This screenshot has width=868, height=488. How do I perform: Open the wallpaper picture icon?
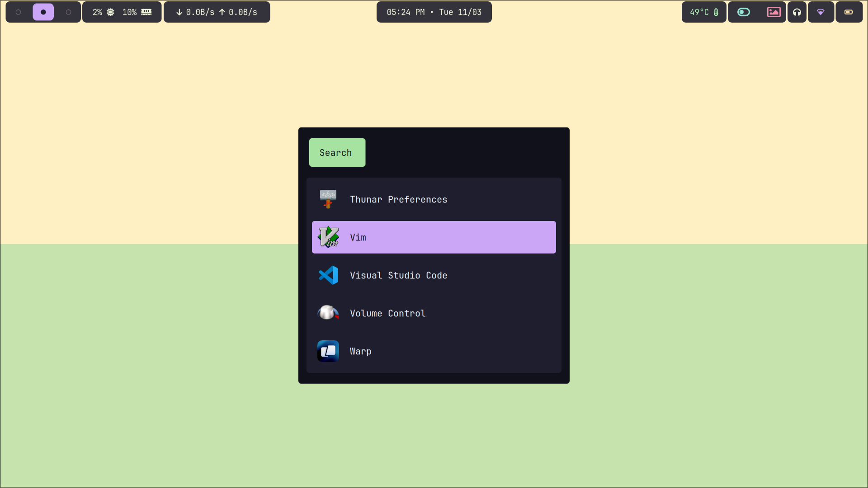pos(774,12)
